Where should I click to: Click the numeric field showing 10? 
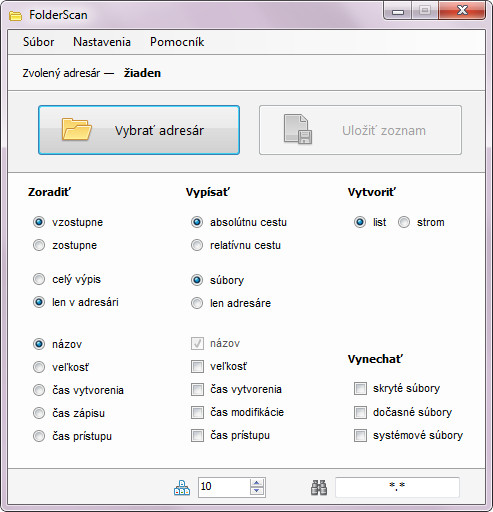click(224, 487)
